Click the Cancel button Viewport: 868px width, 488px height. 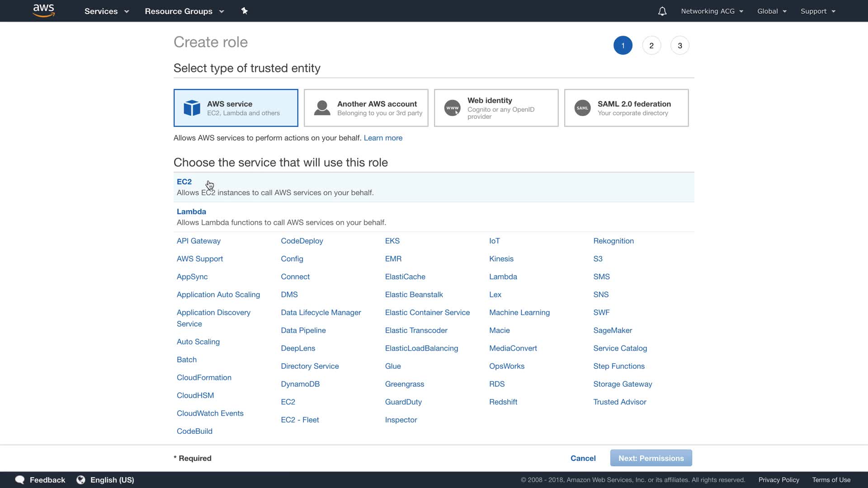click(583, 458)
